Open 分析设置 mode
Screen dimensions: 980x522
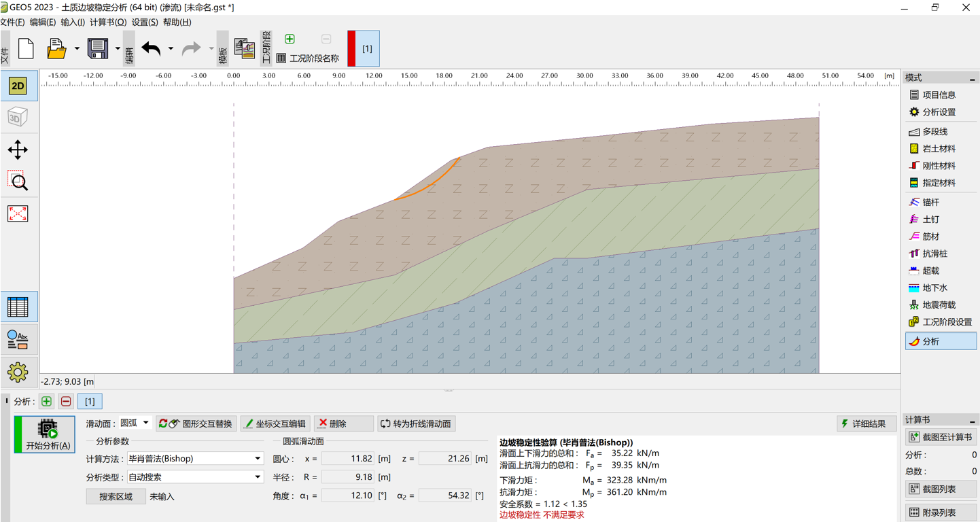[x=941, y=112]
